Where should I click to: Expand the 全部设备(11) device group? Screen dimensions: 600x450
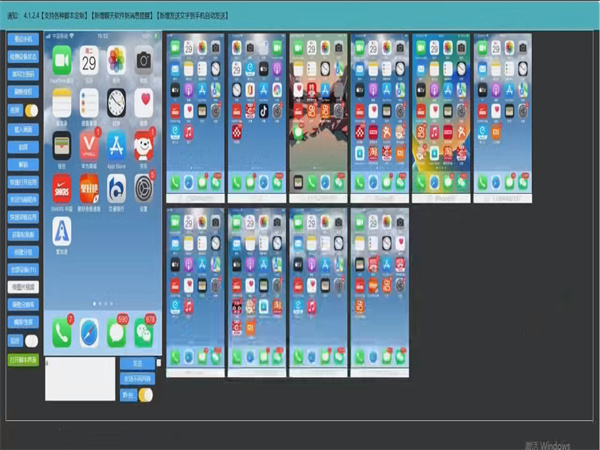click(x=22, y=269)
